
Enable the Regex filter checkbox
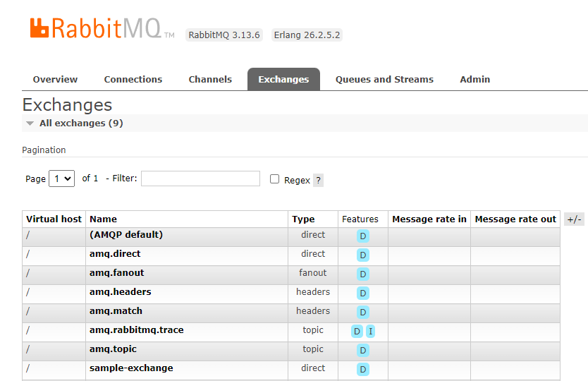pos(274,179)
